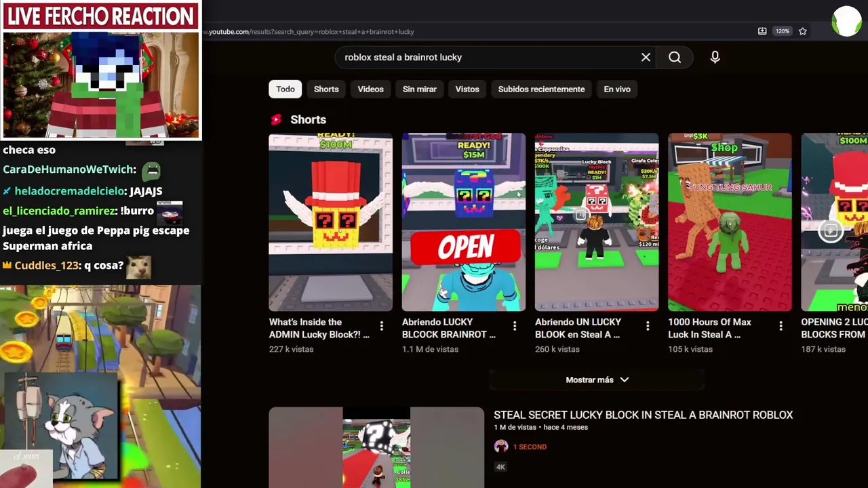Click the '187 k vistas' view count
This screenshot has width=868, height=488.
coord(823,349)
